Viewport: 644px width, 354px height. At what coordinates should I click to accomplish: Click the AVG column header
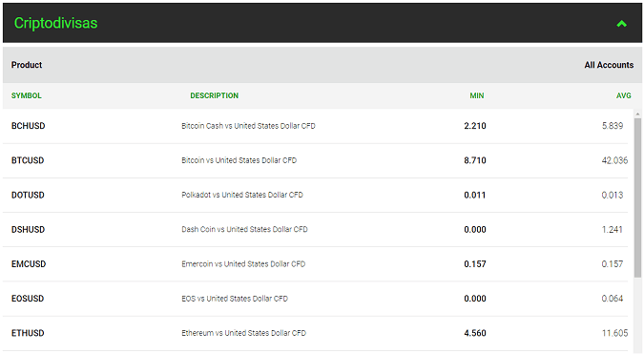pos(623,95)
